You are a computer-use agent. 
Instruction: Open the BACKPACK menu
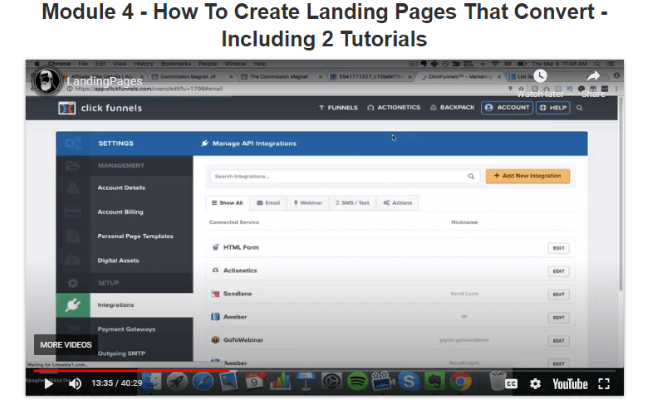coord(452,107)
